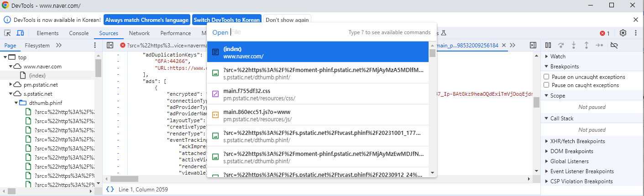The width and height of the screenshot is (644, 196).
Task: Switch to the Sources tab
Action: pyautogui.click(x=109, y=33)
